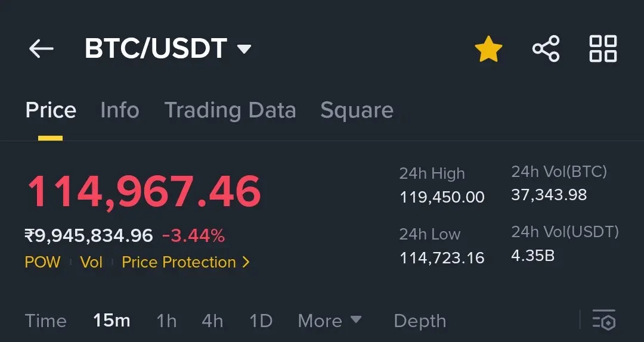Select the 15m chart interval
Image resolution: width=644 pixels, height=342 pixels.
coord(112,320)
